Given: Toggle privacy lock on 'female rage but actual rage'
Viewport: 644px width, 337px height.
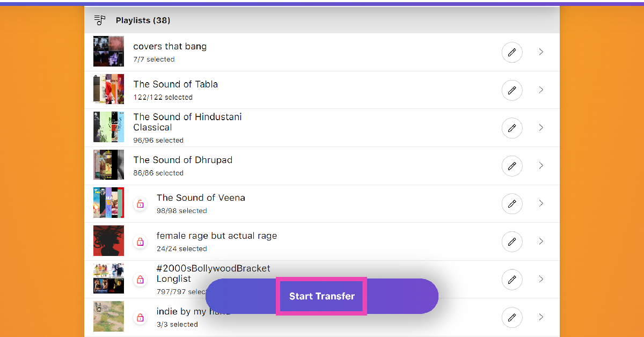Looking at the screenshot, I should pos(140,241).
